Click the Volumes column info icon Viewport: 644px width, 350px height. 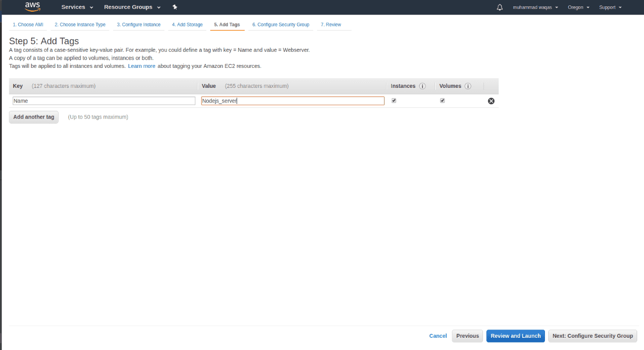[468, 86]
